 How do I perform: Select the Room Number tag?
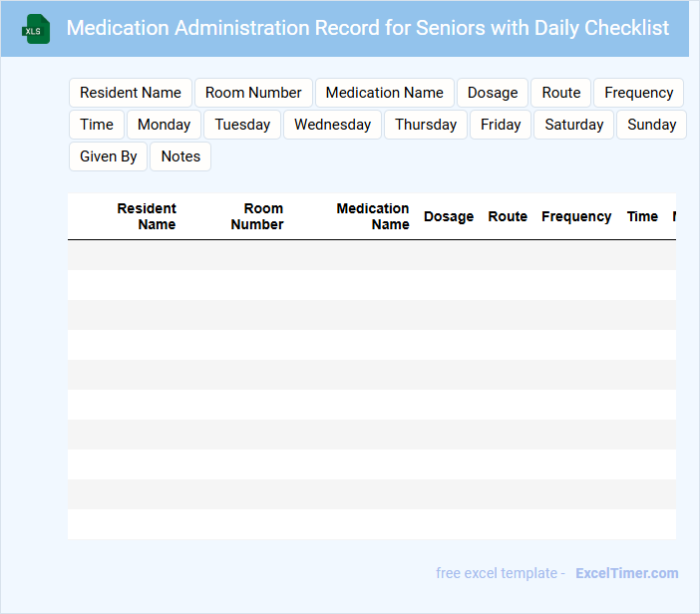(253, 93)
